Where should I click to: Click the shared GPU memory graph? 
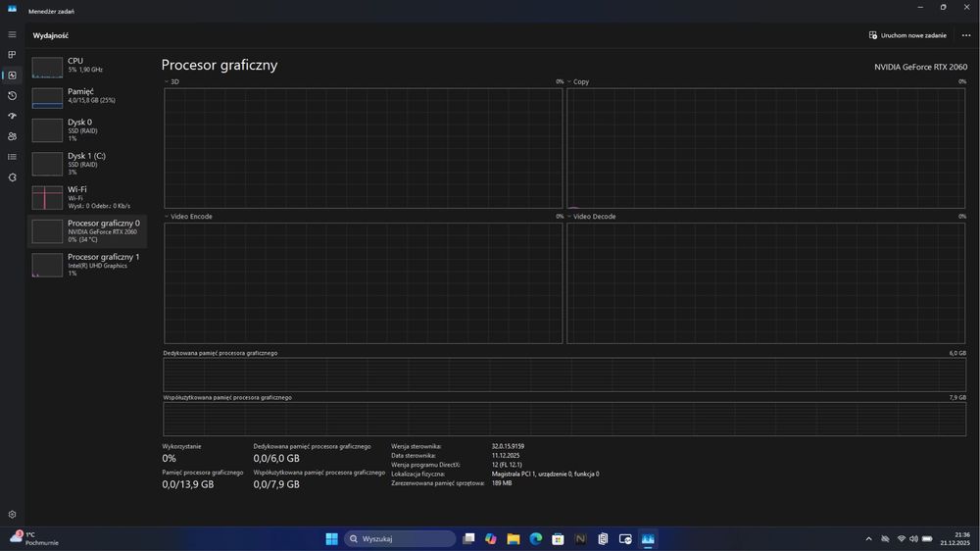[x=564, y=419]
